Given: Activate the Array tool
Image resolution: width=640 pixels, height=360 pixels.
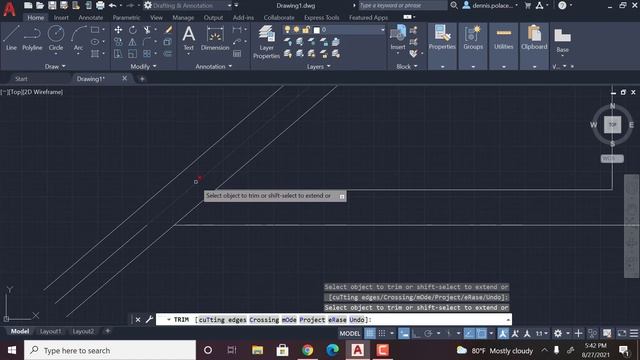Looking at the screenshot, I should click(x=147, y=53).
